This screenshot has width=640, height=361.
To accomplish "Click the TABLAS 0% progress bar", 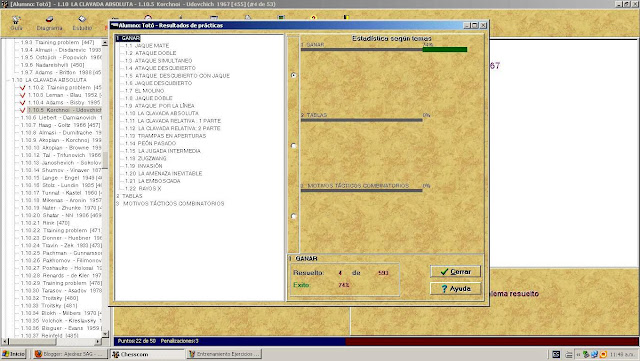I will click(x=362, y=120).
